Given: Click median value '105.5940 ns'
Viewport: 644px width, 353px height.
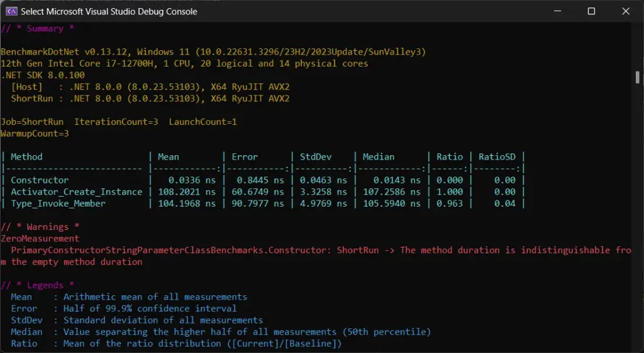Looking at the screenshot, I should 392,204.
